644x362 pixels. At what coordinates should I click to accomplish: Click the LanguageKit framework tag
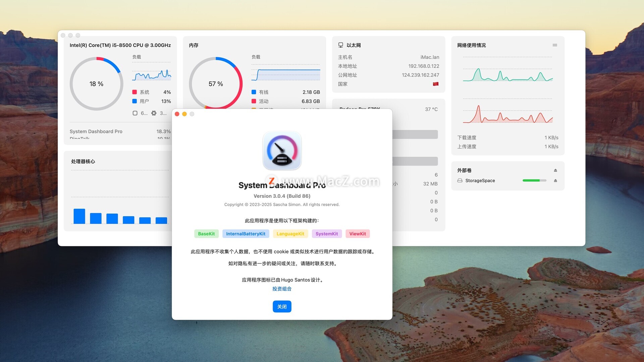pos(290,234)
